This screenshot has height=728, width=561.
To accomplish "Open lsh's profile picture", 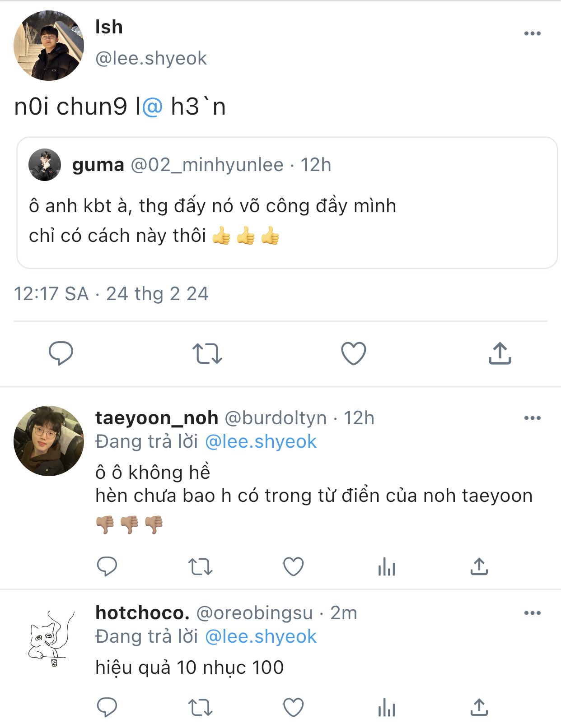I will click(49, 46).
